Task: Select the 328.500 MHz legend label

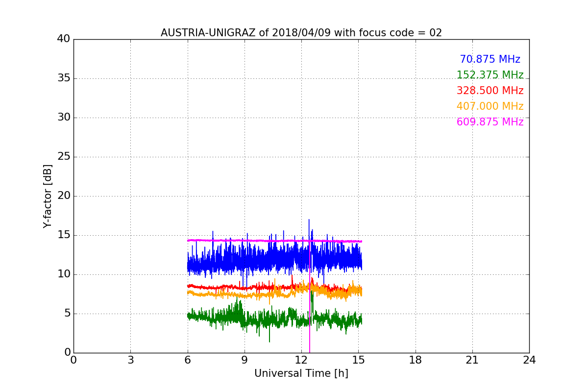Action: 490,91
